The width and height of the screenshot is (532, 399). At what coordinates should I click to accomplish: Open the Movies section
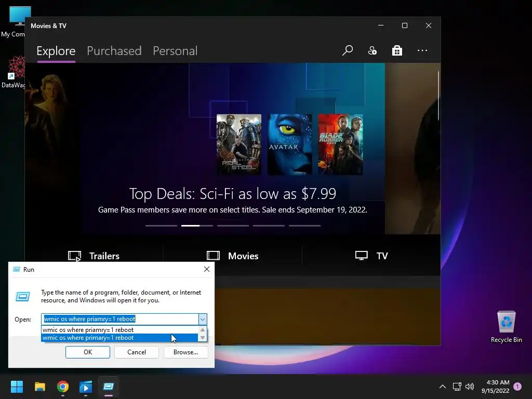(232, 256)
